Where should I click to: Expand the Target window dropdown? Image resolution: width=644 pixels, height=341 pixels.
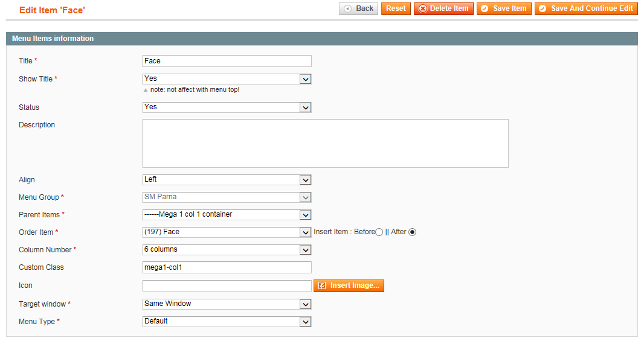tap(227, 304)
